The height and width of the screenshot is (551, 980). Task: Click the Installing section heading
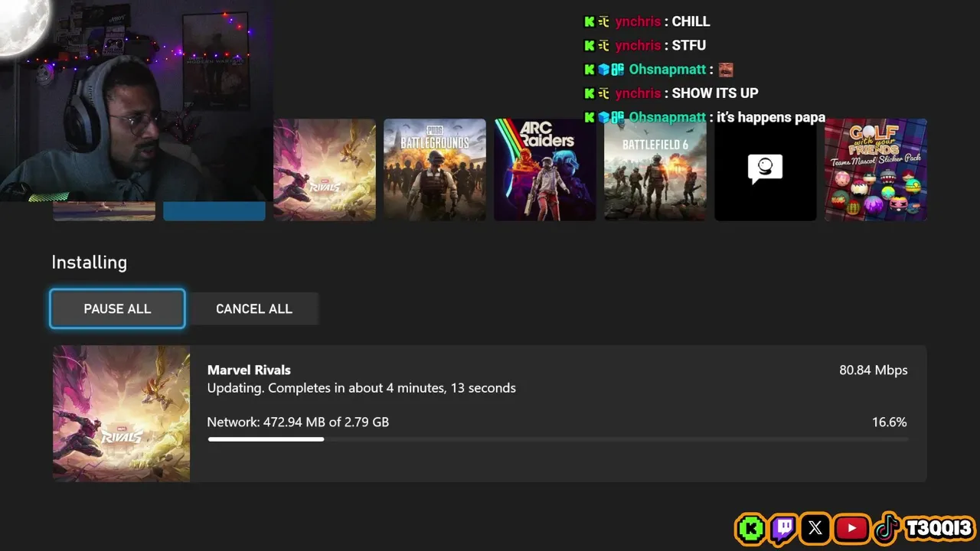[89, 262]
